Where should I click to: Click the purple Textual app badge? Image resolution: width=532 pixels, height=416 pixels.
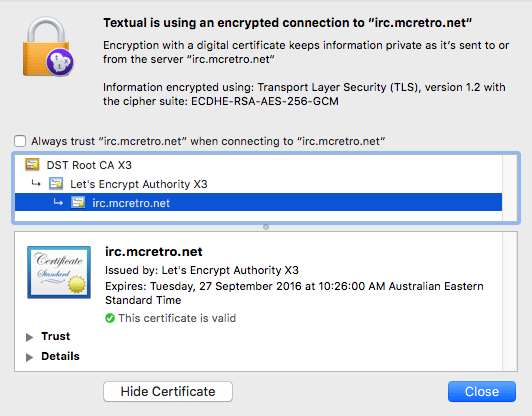(60, 62)
